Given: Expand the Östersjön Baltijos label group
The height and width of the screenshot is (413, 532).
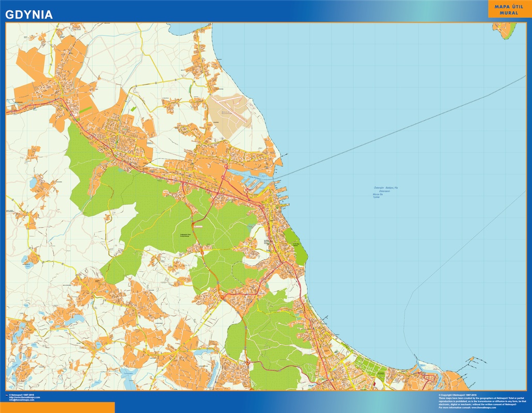Looking at the screenshot, I should click(x=385, y=187).
